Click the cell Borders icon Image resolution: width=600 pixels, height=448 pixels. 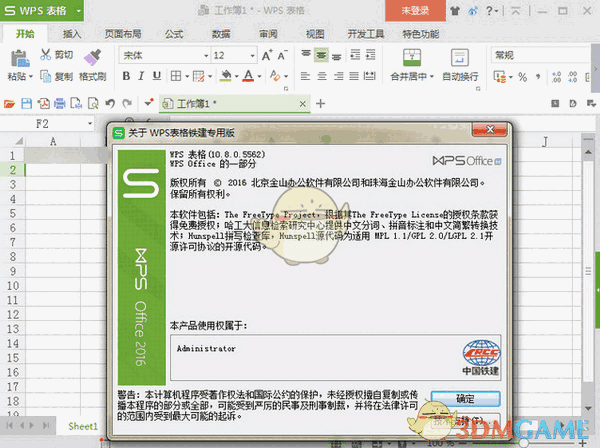[x=176, y=76]
